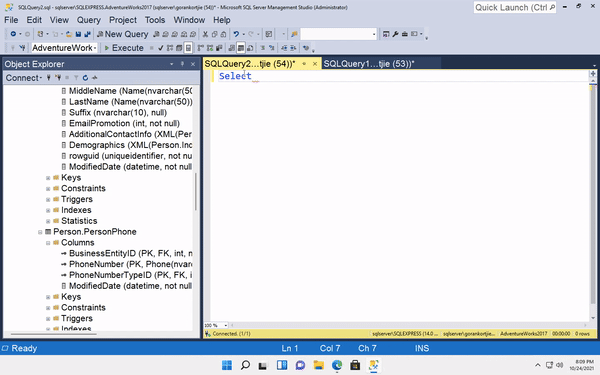Refresh the Object Explorer tree
Image resolution: width=600 pixels, height=375 pixels.
[85, 78]
